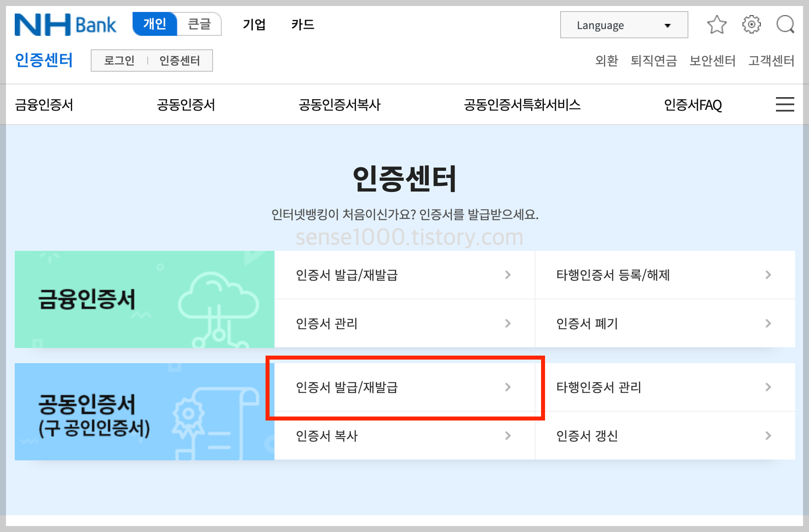Click the 공동인증서 (구 공인인증서) banner
The height and width of the screenshot is (532, 809).
144,412
